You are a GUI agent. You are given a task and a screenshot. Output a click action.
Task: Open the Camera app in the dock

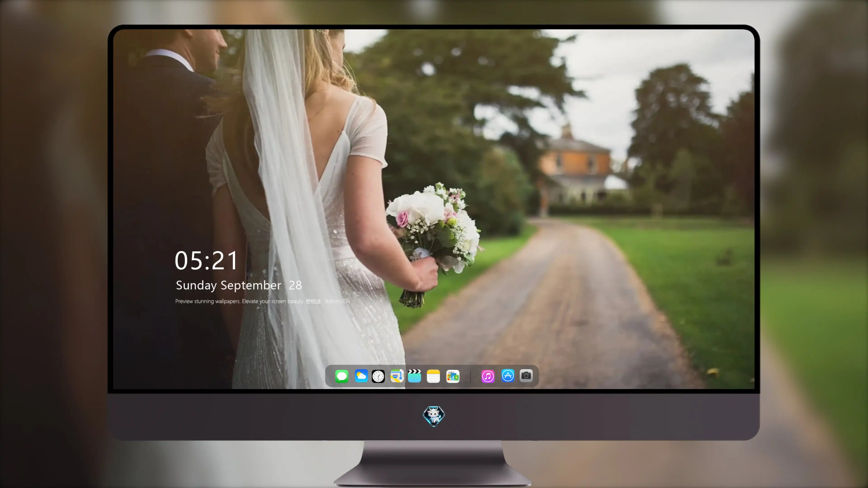(x=526, y=375)
